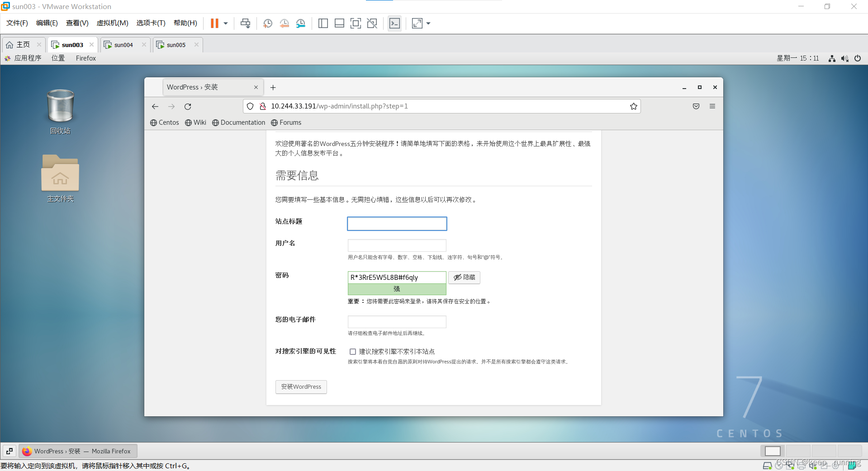Select the first workspace in switcher
This screenshot has height=471, width=868.
773,451
